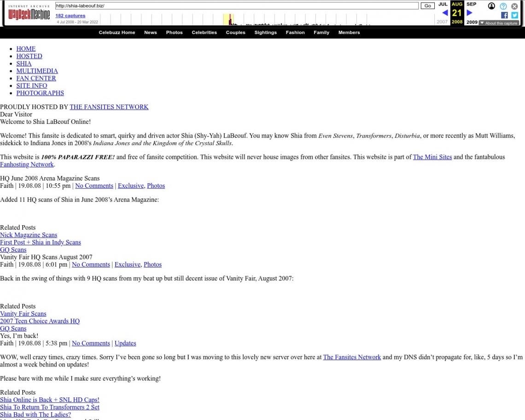Open Vanity Fair Scans related post
This screenshot has width=525, height=420.
pyautogui.click(x=23, y=314)
